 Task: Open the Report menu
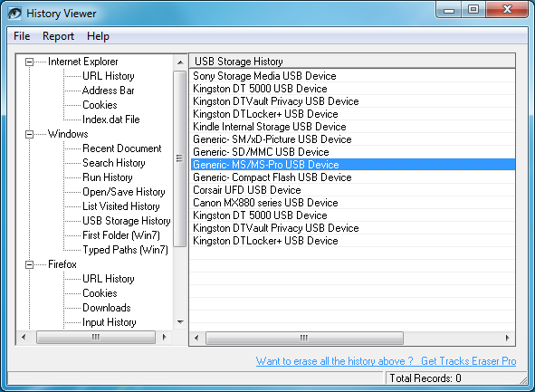tap(58, 36)
